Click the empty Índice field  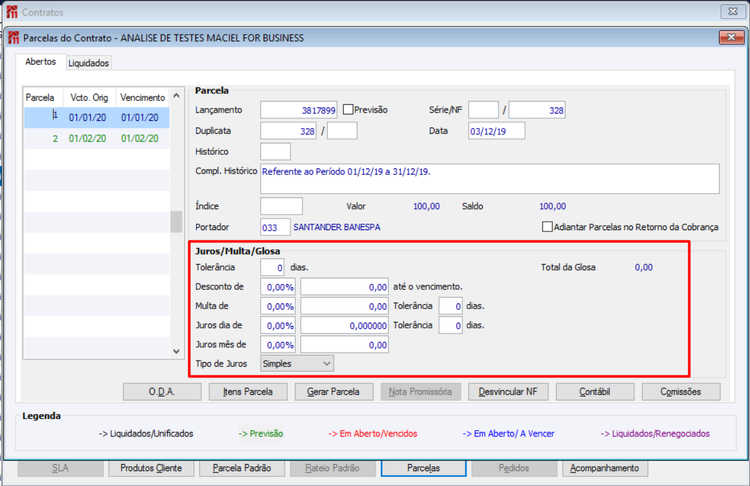pyautogui.click(x=281, y=206)
